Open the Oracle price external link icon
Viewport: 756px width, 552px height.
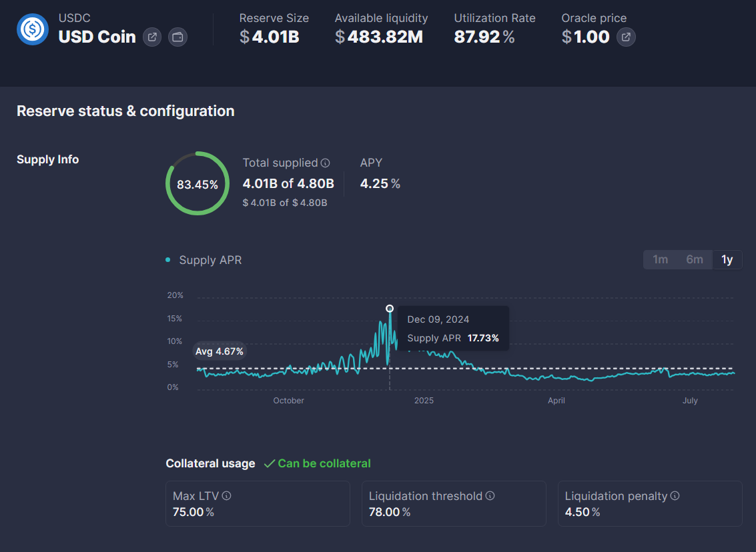626,37
